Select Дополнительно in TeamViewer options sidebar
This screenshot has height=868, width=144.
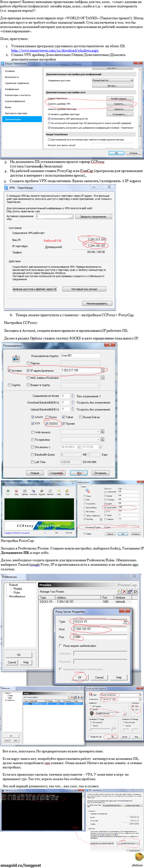(x=22, y=119)
